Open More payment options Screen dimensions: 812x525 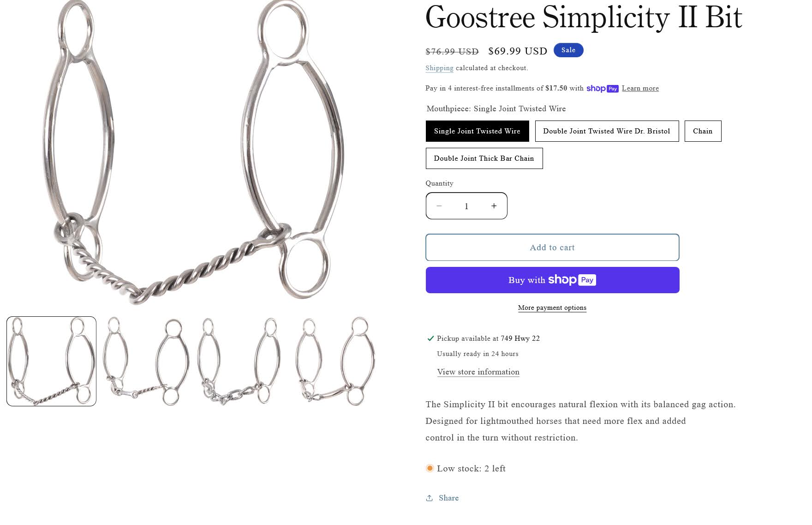(552, 308)
